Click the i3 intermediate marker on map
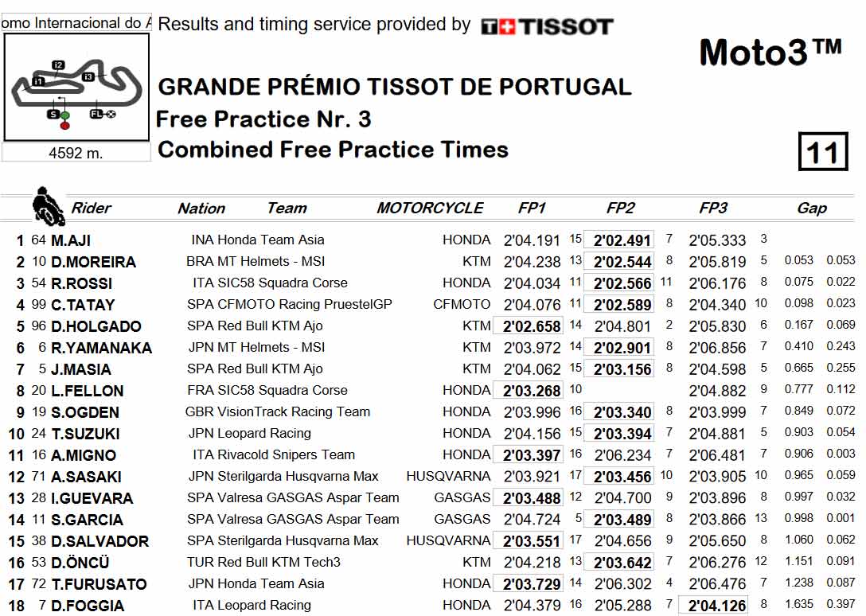This screenshot has height=616, width=866. point(88,76)
